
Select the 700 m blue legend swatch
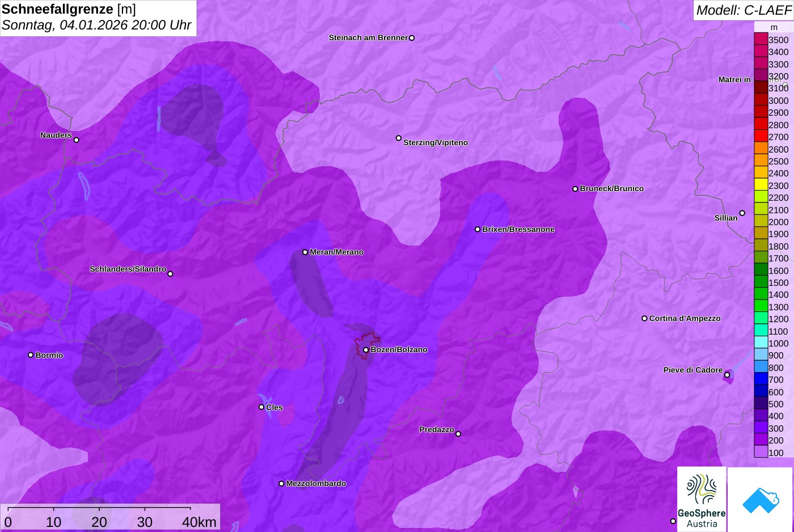[x=761, y=379]
